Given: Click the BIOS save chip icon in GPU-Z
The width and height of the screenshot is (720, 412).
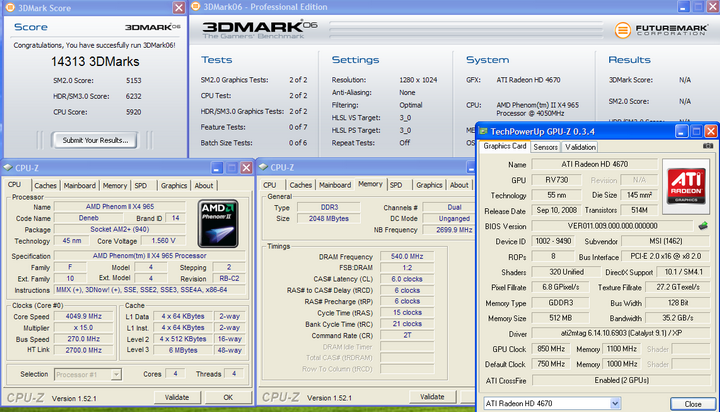Looking at the screenshot, I should click(x=703, y=226).
